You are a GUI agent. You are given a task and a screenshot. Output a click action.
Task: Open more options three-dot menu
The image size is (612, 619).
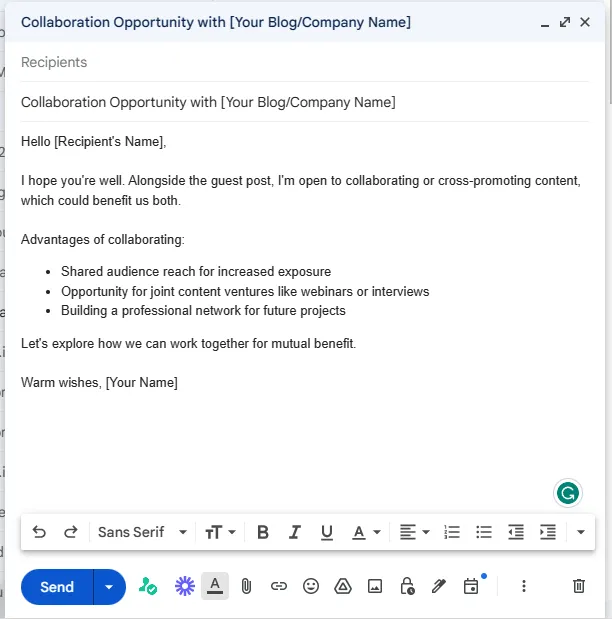(524, 586)
